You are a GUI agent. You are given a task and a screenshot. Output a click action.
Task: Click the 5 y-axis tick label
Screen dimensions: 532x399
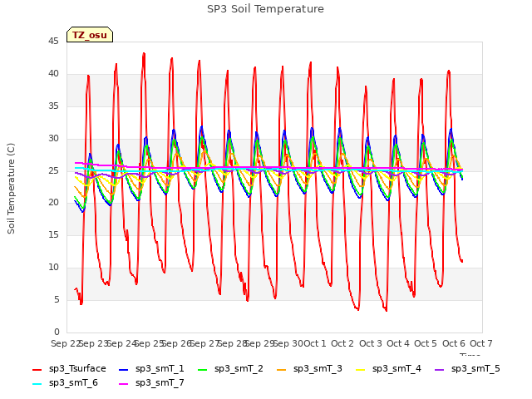pos(57,299)
